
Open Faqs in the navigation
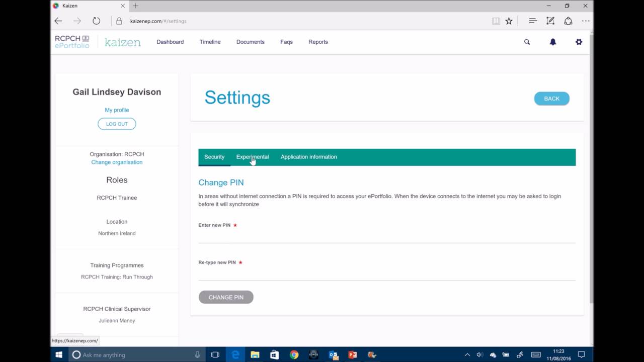pos(286,42)
